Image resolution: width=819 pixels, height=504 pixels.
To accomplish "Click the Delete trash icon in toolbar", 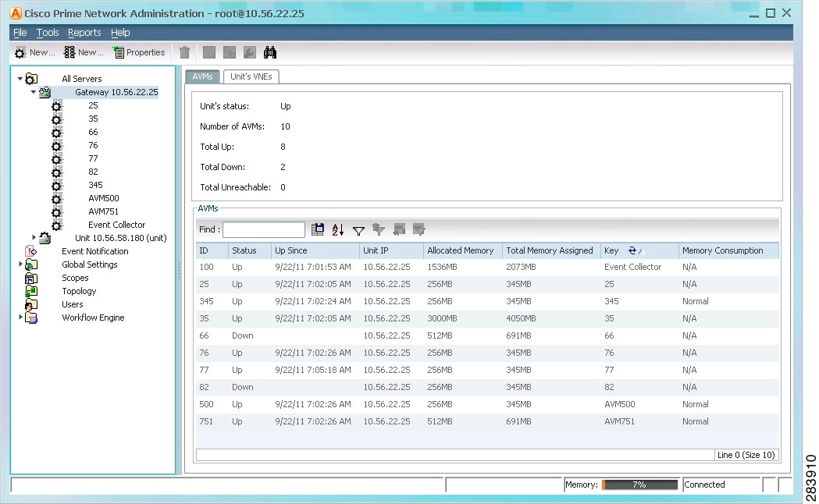I will 184,52.
